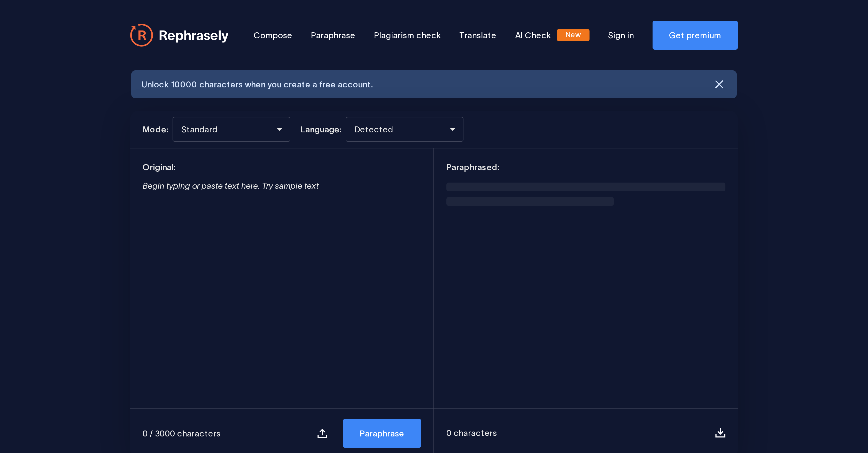Dismiss the free account banner
The height and width of the screenshot is (453, 868).
coord(719,84)
